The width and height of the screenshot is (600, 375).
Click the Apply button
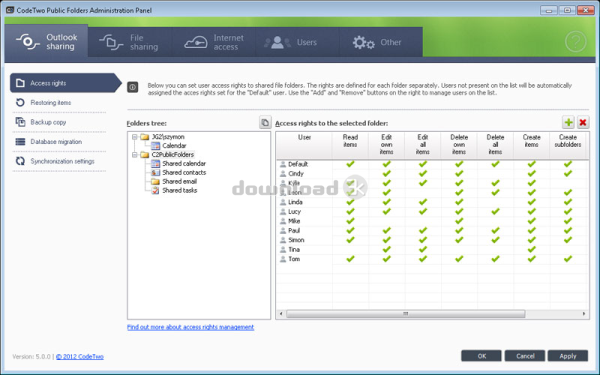pyautogui.click(x=567, y=356)
